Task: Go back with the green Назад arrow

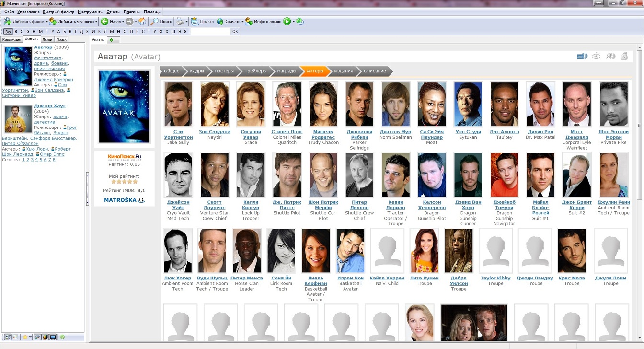Action: click(x=104, y=22)
